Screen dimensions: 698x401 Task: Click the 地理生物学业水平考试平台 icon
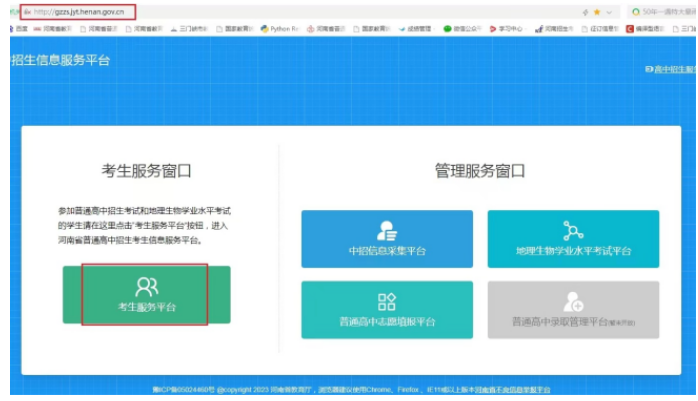[x=573, y=229]
